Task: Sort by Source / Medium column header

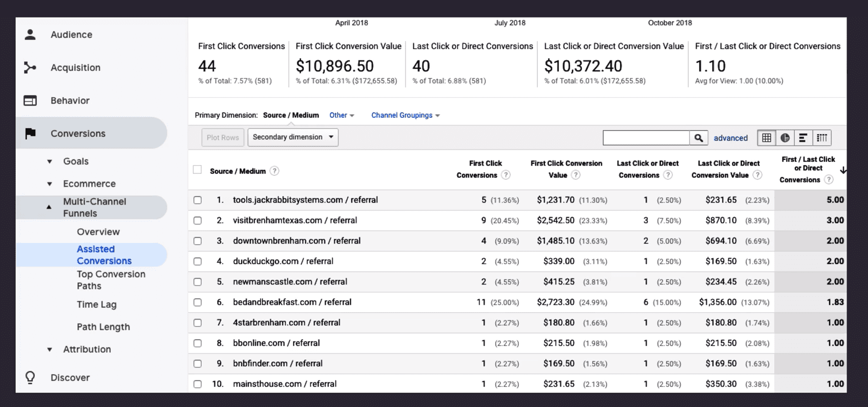Action: point(238,171)
